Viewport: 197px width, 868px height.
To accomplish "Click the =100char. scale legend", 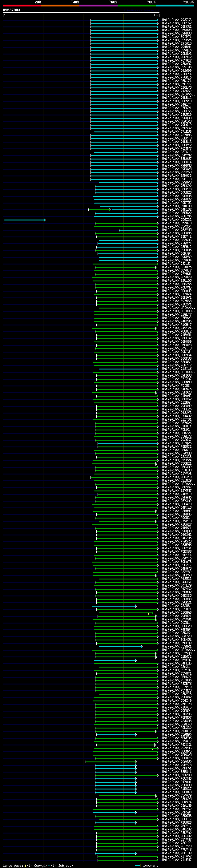I will click(146, 866).
